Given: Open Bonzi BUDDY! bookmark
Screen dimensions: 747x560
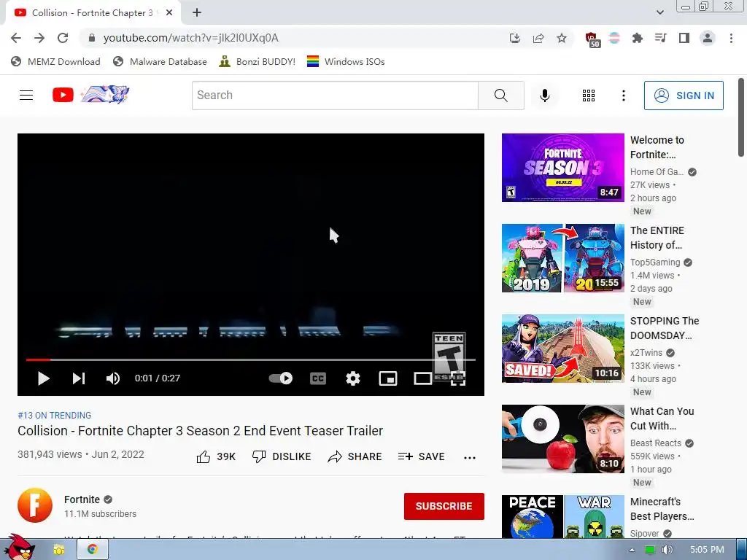Looking at the screenshot, I should click(x=258, y=62).
